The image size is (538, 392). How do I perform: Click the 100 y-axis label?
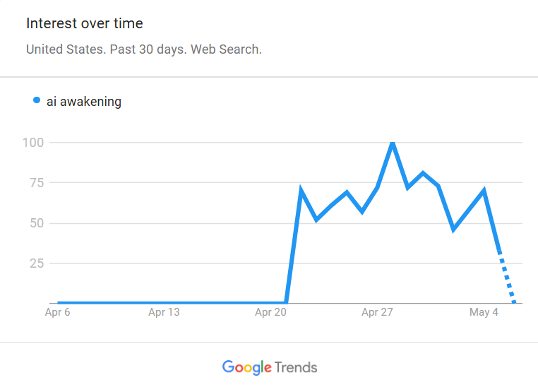pos(33,143)
